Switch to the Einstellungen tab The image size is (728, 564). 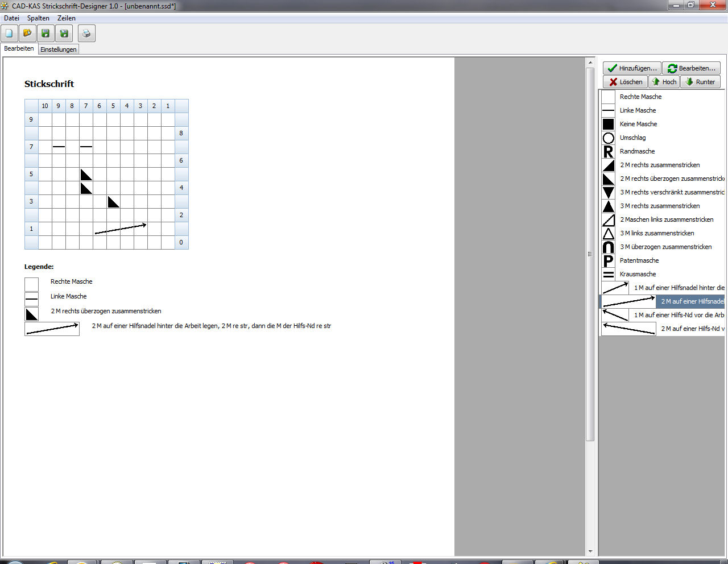(58, 49)
